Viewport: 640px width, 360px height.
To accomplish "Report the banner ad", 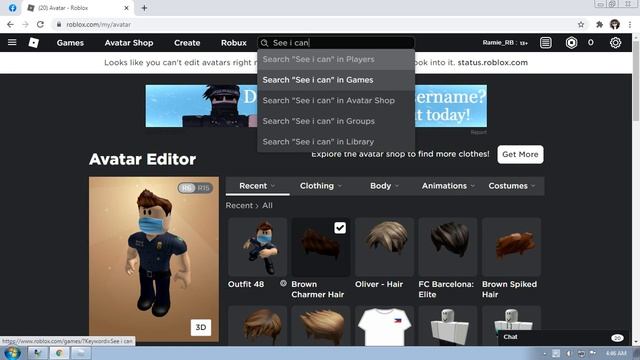I will [x=478, y=132].
